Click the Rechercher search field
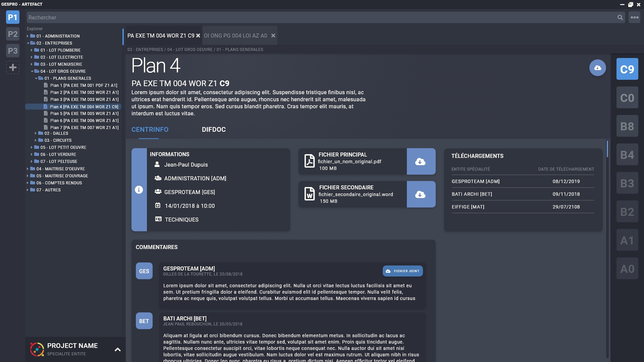 coord(302,17)
